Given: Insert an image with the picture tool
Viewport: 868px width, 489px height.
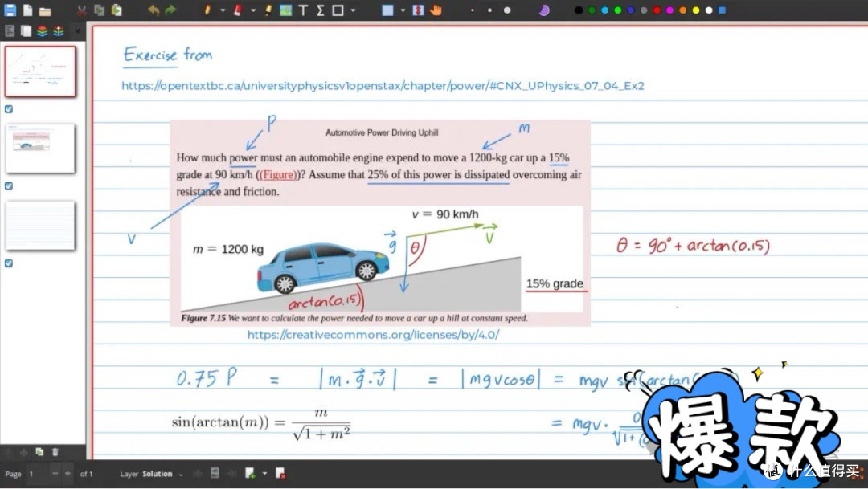Looking at the screenshot, I should (x=285, y=10).
